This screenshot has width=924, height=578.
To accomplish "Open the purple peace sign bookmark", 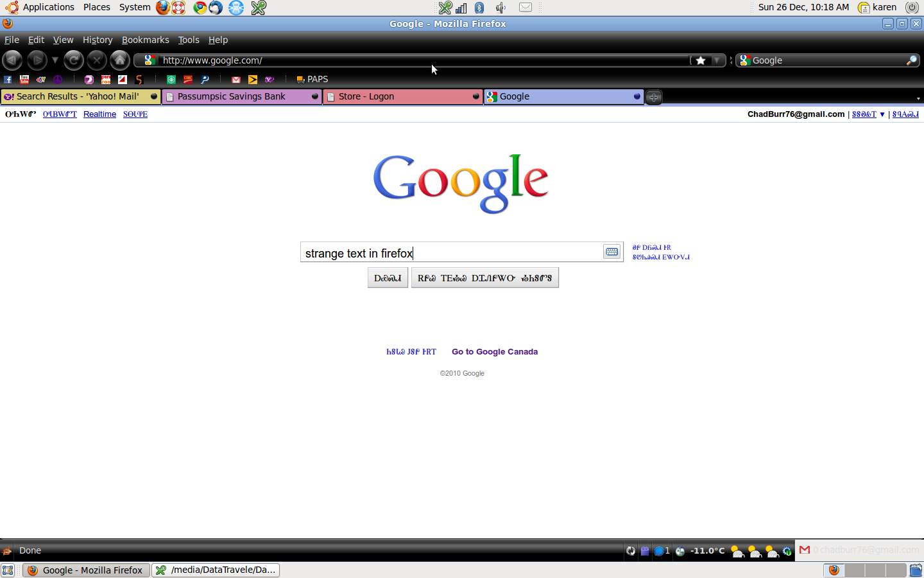I will 58,80.
